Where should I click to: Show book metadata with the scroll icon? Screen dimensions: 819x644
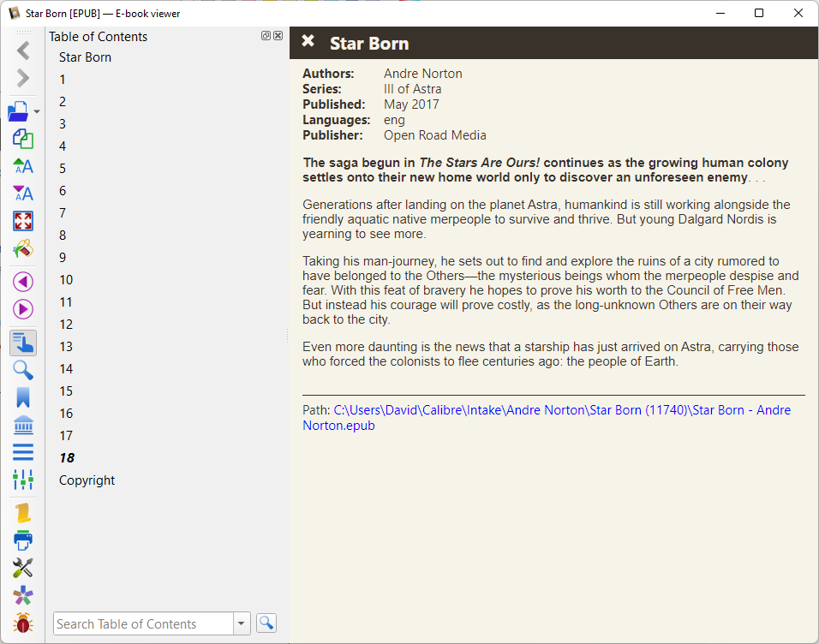(x=23, y=513)
